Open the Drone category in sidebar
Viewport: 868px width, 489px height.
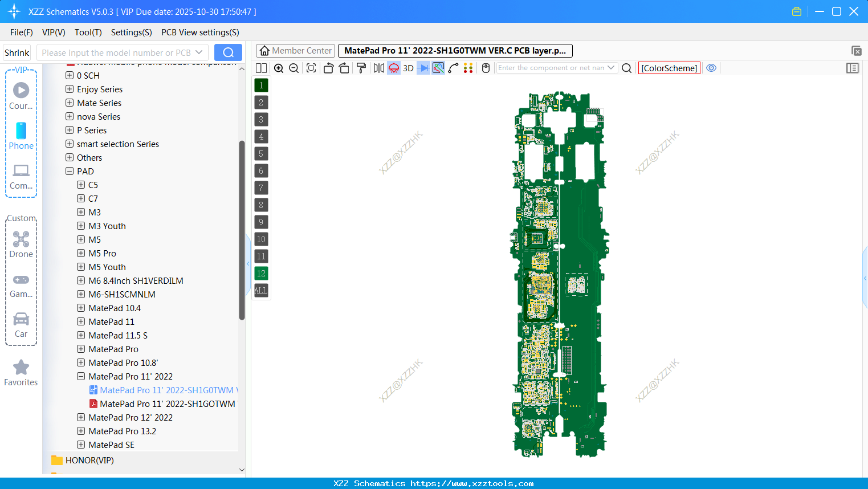click(21, 244)
